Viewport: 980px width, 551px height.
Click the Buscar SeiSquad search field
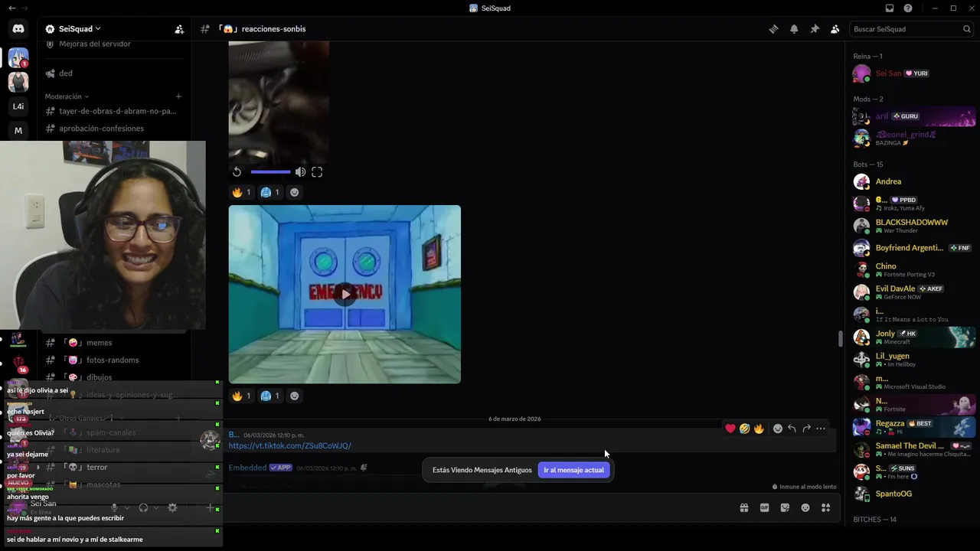912,29
